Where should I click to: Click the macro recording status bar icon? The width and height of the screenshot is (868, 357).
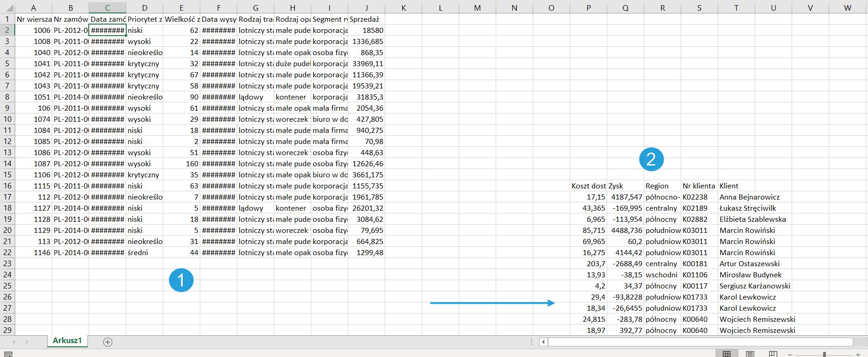(8, 354)
